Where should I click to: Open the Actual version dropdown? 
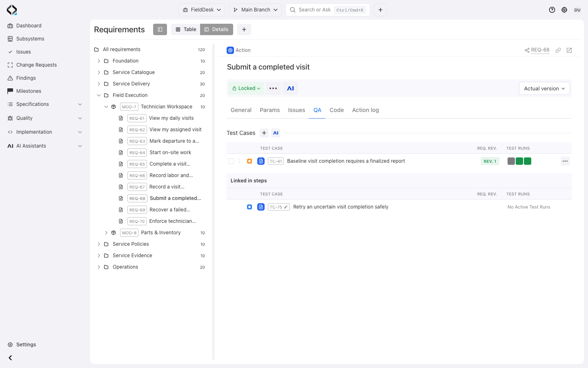pyautogui.click(x=544, y=88)
